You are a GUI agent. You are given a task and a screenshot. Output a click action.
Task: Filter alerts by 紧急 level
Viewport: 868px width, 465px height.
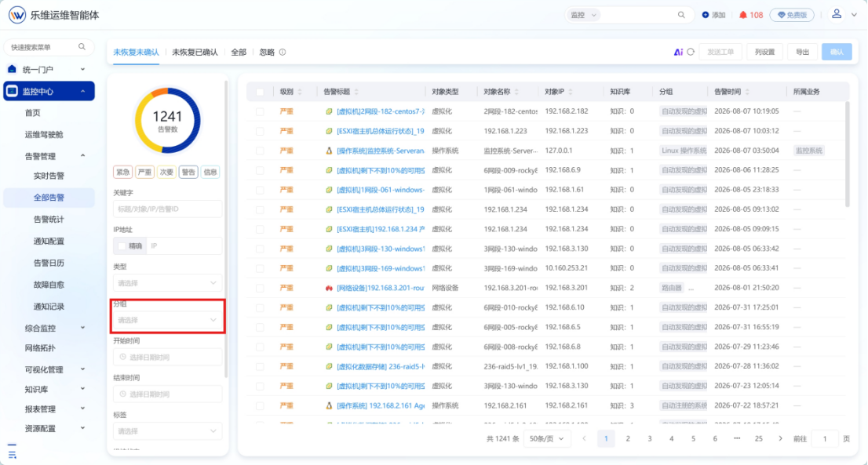[122, 172]
